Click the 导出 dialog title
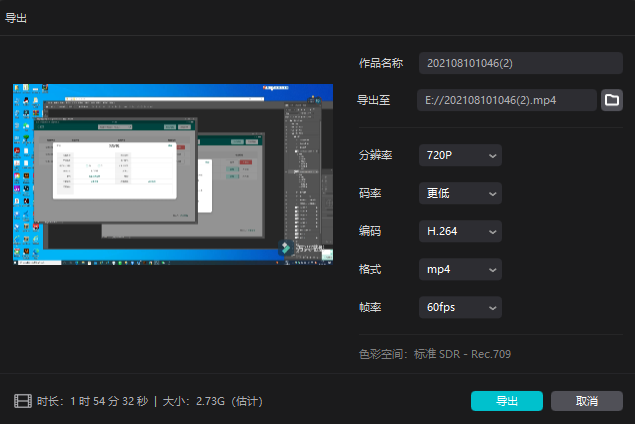Viewport: 635px width, 424px height. [16, 18]
